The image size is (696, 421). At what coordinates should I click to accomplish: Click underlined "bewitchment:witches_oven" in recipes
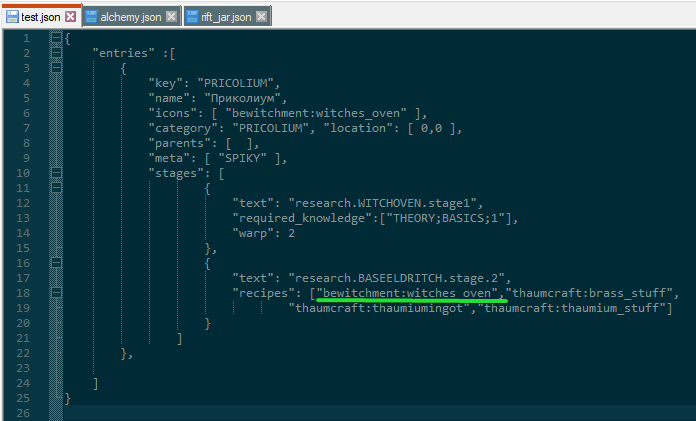coord(407,293)
